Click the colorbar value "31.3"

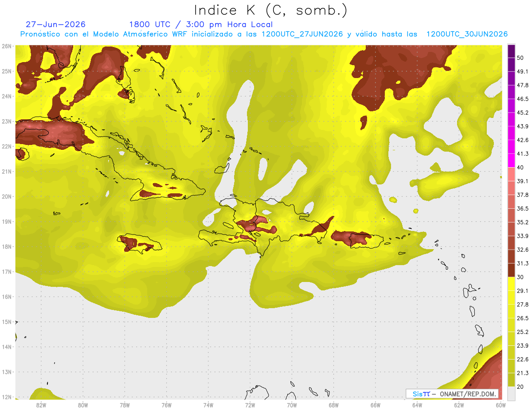[522, 263]
